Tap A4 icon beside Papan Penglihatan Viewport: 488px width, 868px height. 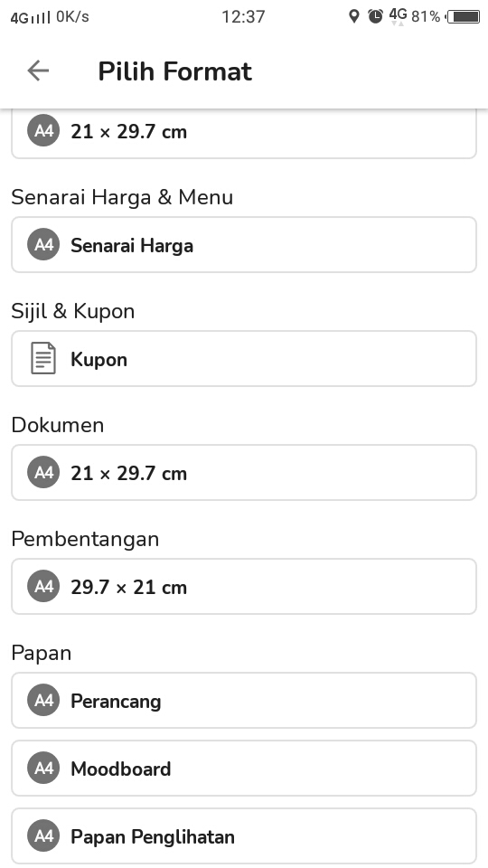point(43,835)
